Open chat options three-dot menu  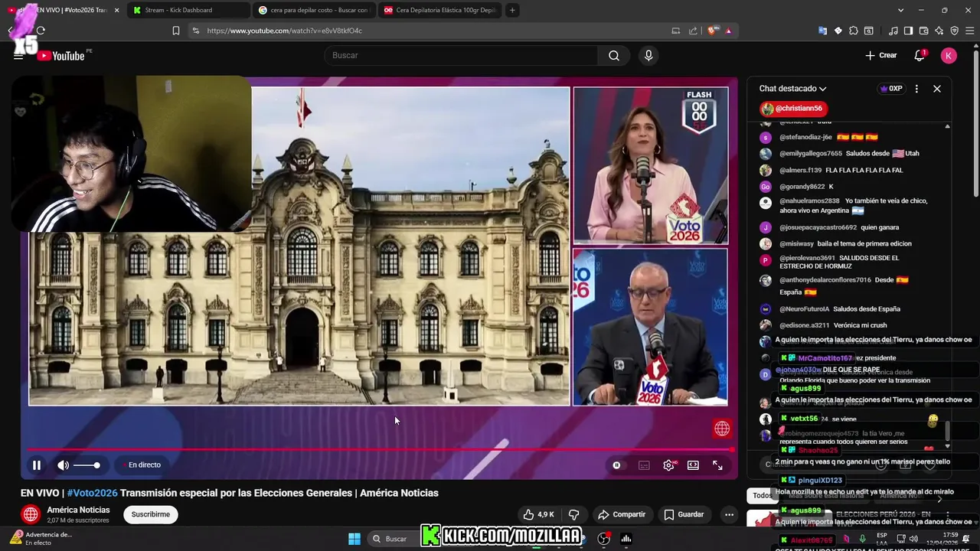(916, 89)
